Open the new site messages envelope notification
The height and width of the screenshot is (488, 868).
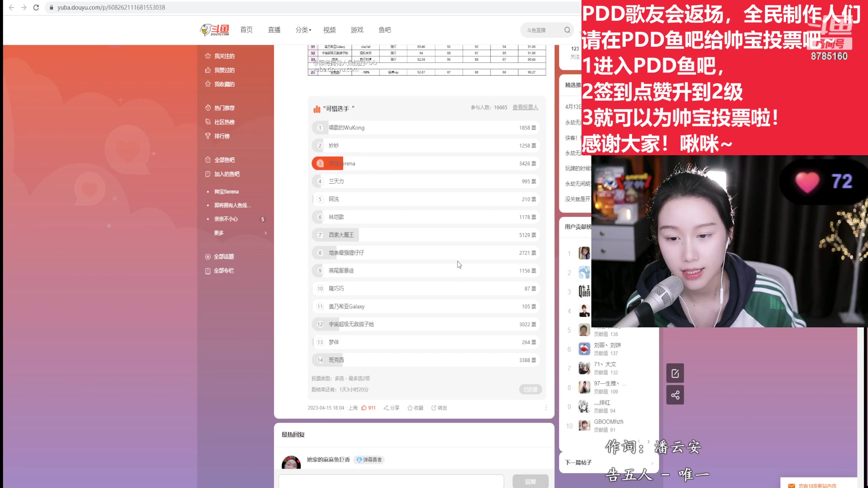coord(791,486)
